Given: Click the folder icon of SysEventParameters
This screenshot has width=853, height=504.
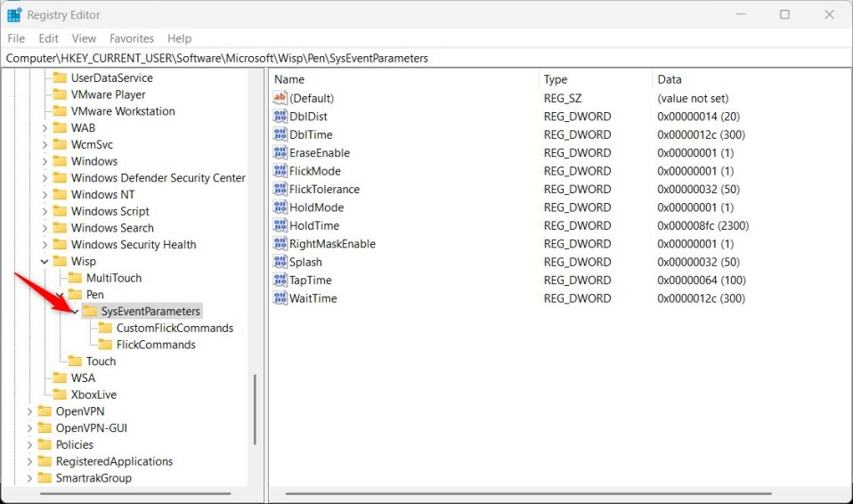Looking at the screenshot, I should pyautogui.click(x=90, y=312).
